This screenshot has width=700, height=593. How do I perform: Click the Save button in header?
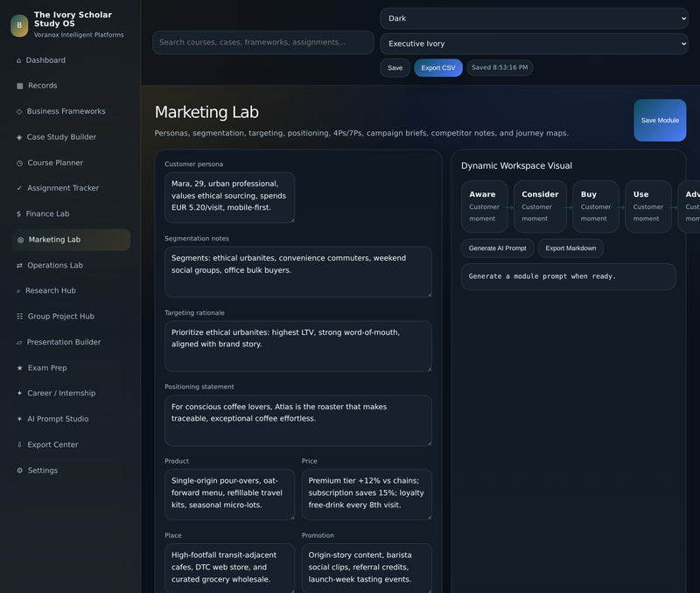point(395,68)
